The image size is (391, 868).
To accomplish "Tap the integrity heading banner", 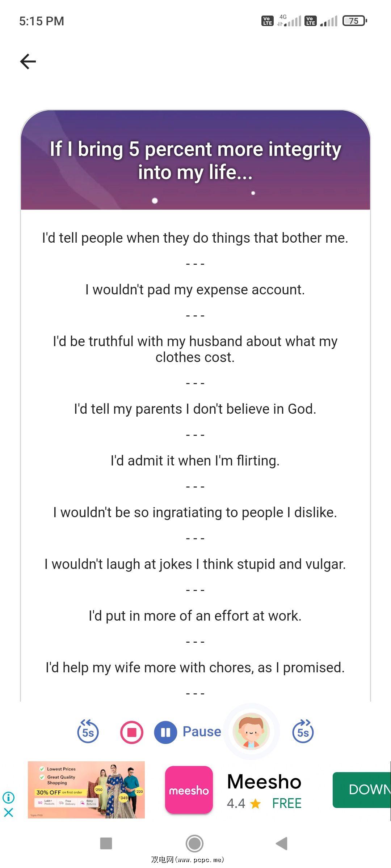I will [x=195, y=160].
